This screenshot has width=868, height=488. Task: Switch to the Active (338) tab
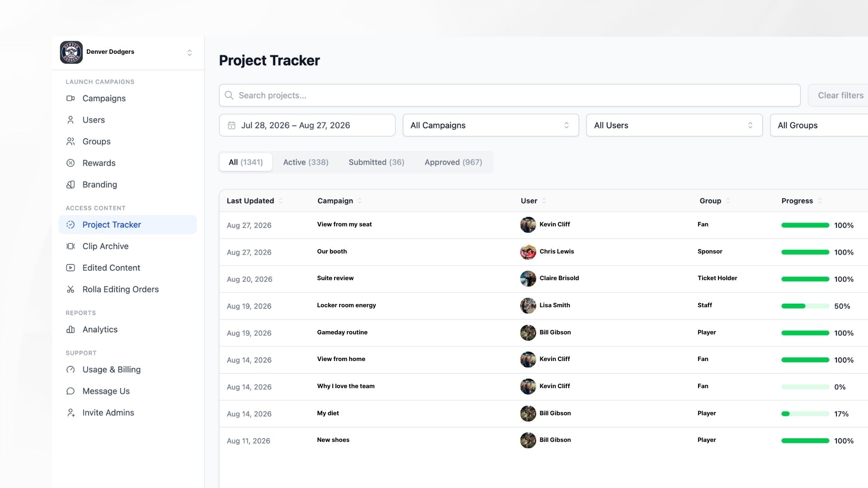pyautogui.click(x=306, y=162)
